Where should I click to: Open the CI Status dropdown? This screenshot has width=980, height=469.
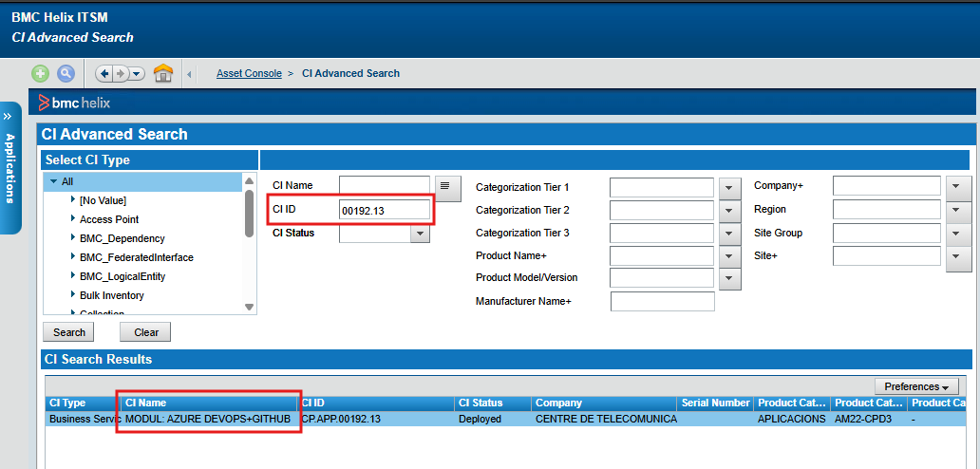click(420, 234)
